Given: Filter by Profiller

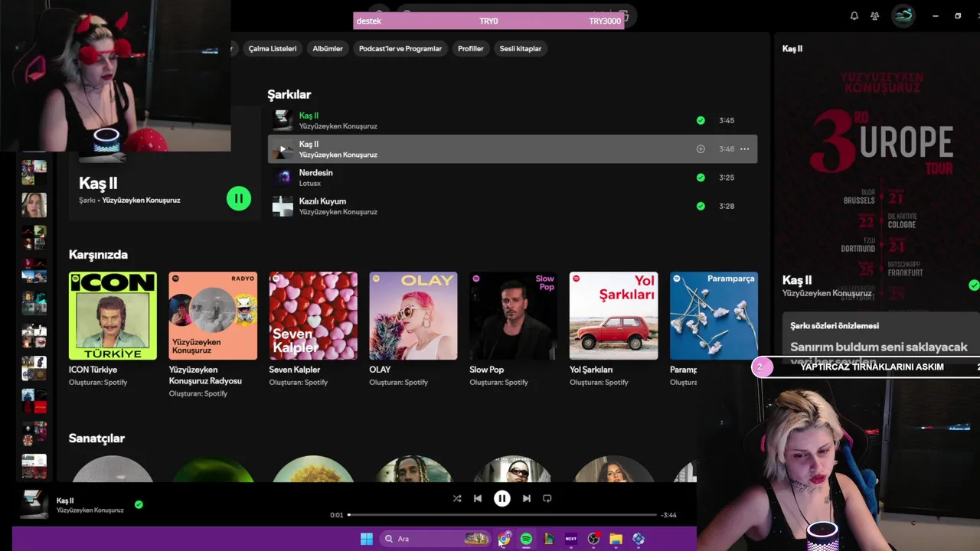Looking at the screenshot, I should [x=471, y=48].
